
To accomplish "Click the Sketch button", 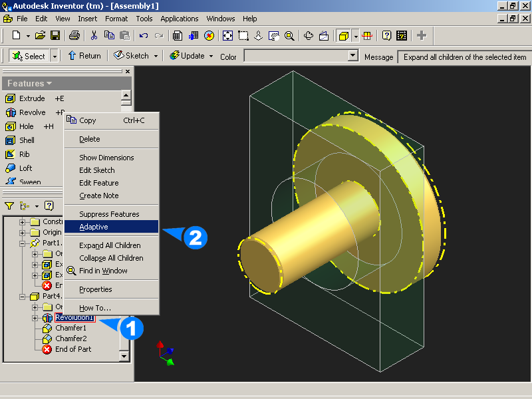I will (131, 56).
